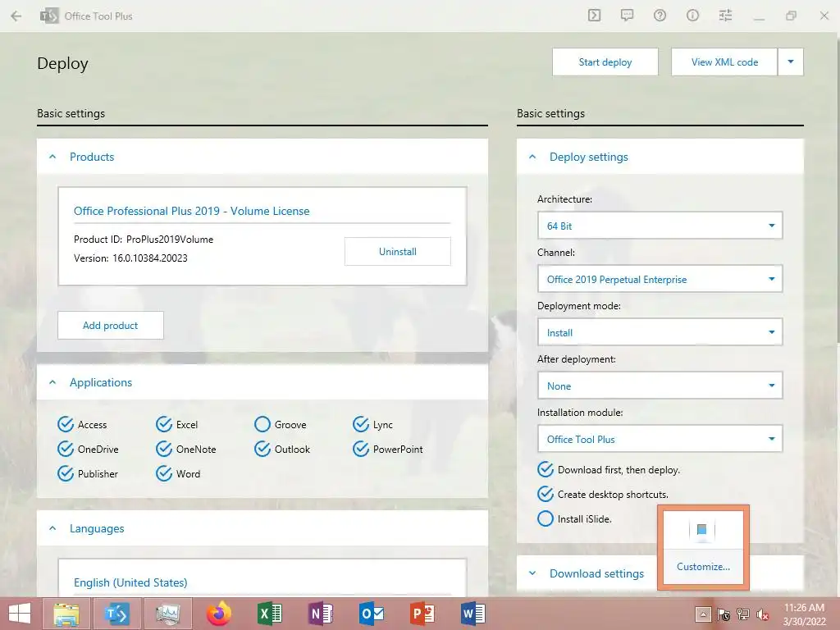840x630 pixels.
Task: Click the View XML code button
Action: 724,62
